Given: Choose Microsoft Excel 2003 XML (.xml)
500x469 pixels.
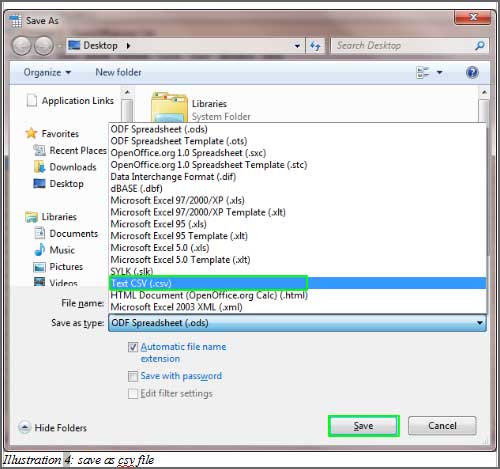Looking at the screenshot, I should coord(297,307).
